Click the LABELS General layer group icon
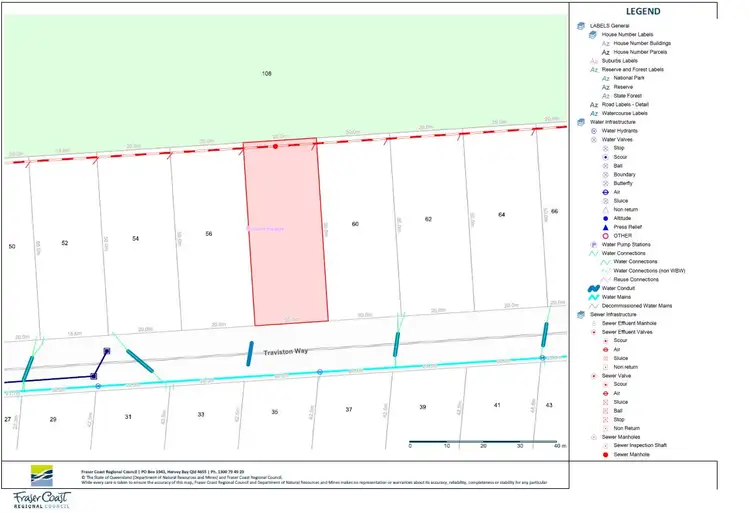 (581, 26)
